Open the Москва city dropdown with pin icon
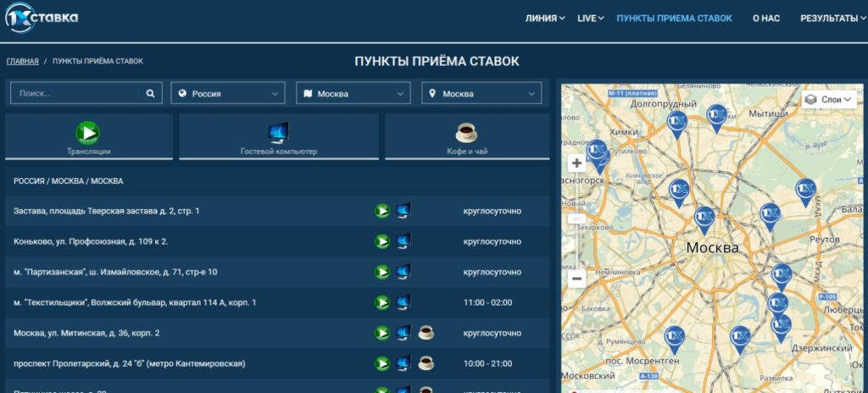This screenshot has width=868, height=393. [481, 94]
